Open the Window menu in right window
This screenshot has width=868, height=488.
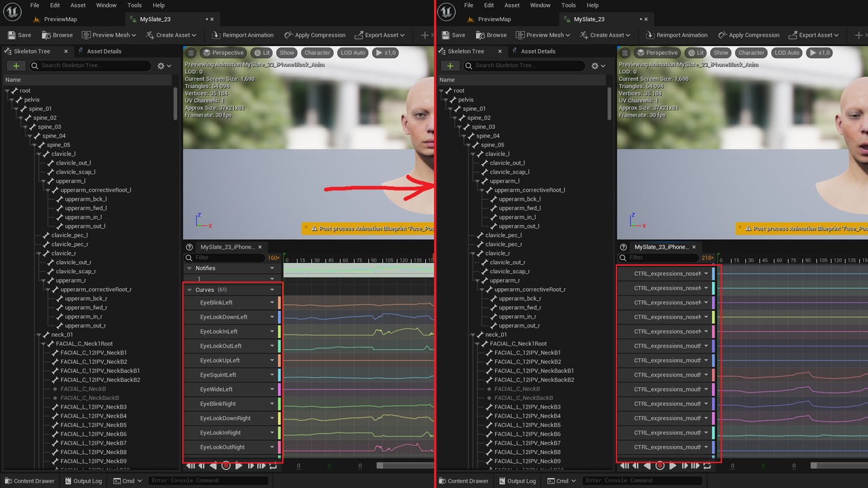coord(540,5)
